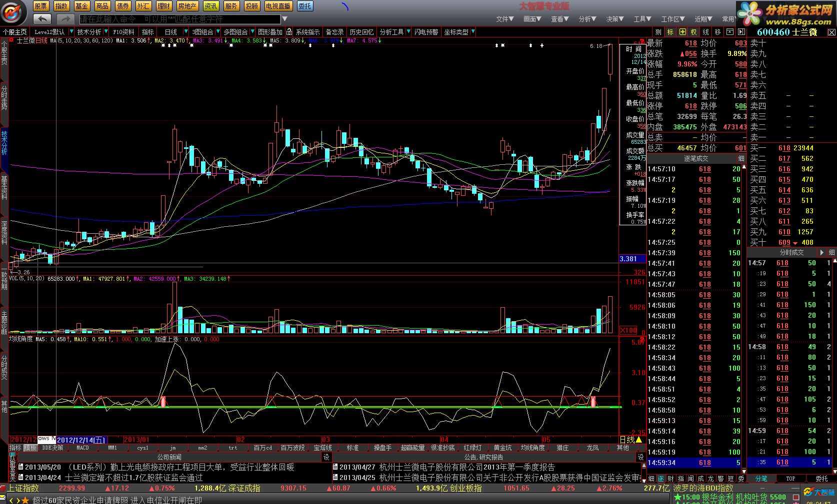Image resolution: width=837 pixels, height=504 pixels.
Task: Open news item dated 2013/05/20
Action: coord(156,468)
